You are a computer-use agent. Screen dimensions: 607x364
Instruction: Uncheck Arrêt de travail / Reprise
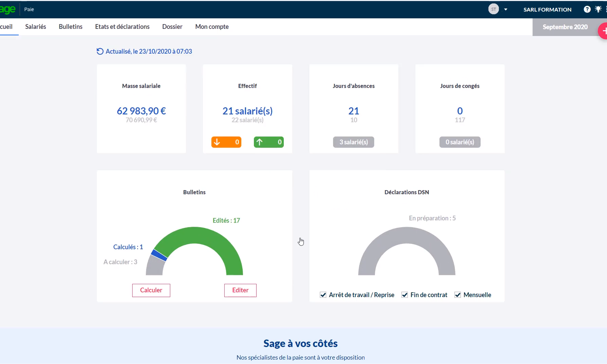pyautogui.click(x=323, y=295)
